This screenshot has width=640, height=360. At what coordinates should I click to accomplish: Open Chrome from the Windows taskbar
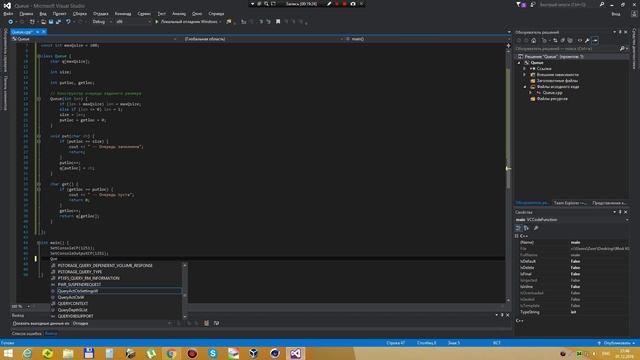tap(171, 353)
